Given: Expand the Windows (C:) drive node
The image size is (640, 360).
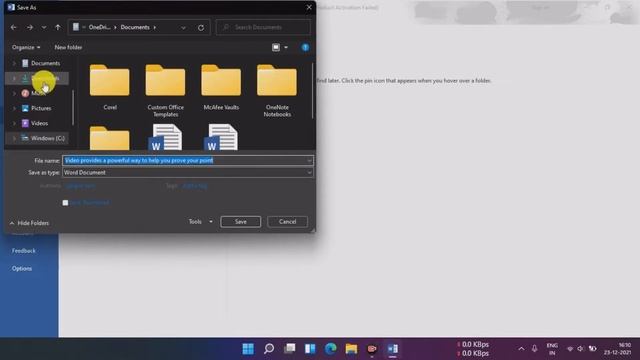Looking at the screenshot, I should pyautogui.click(x=14, y=138).
